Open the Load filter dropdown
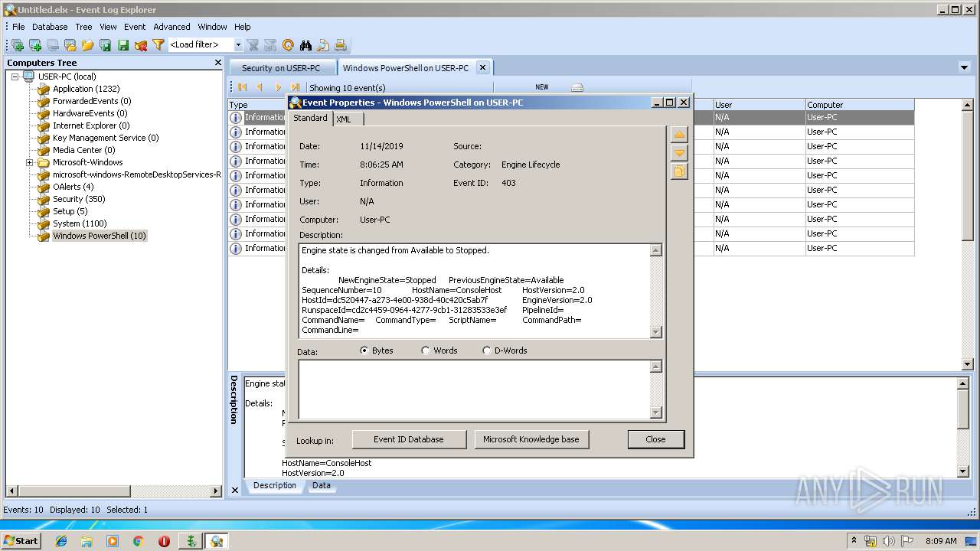This screenshot has width=980, height=551. [x=238, y=45]
